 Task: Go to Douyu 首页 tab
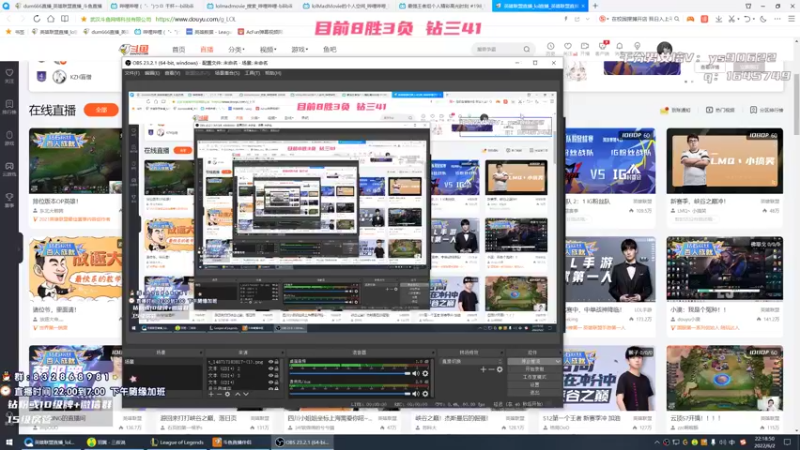tap(179, 49)
